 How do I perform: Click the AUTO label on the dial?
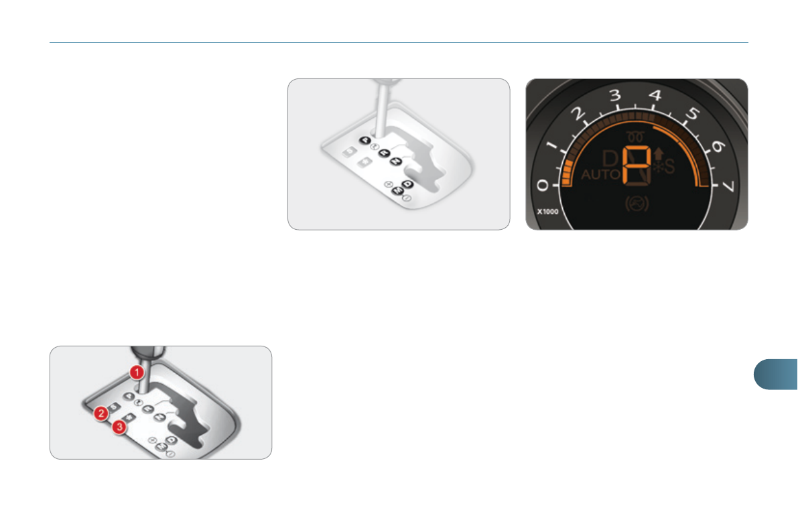[600, 175]
